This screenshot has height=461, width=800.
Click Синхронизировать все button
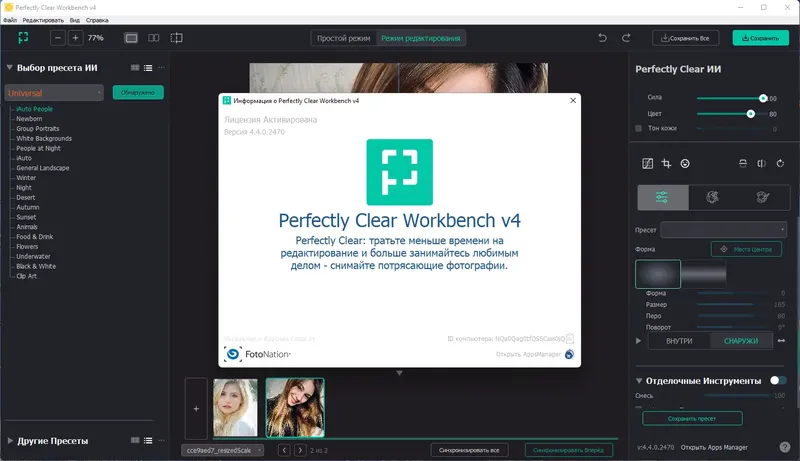point(469,450)
